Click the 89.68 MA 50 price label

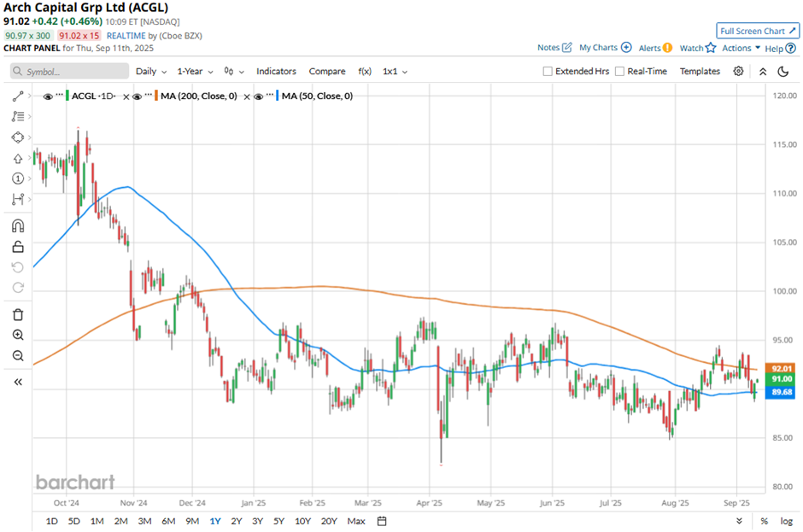(x=781, y=392)
